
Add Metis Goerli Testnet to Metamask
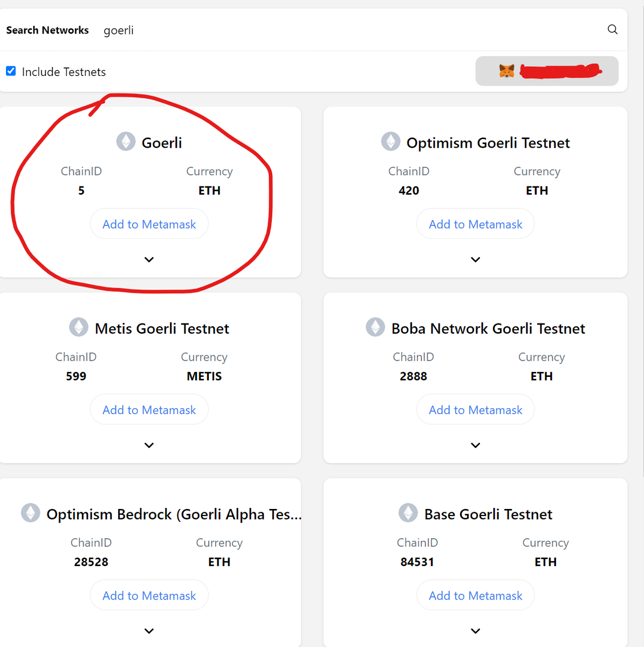[149, 410]
